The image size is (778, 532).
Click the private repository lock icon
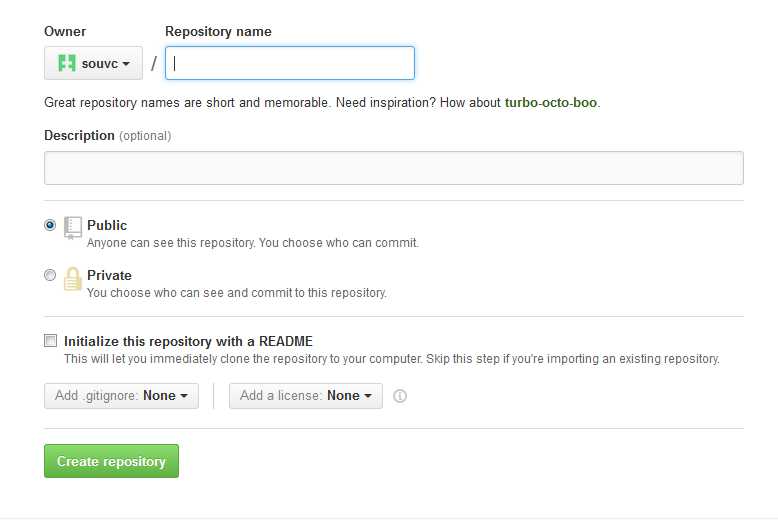[x=72, y=278]
